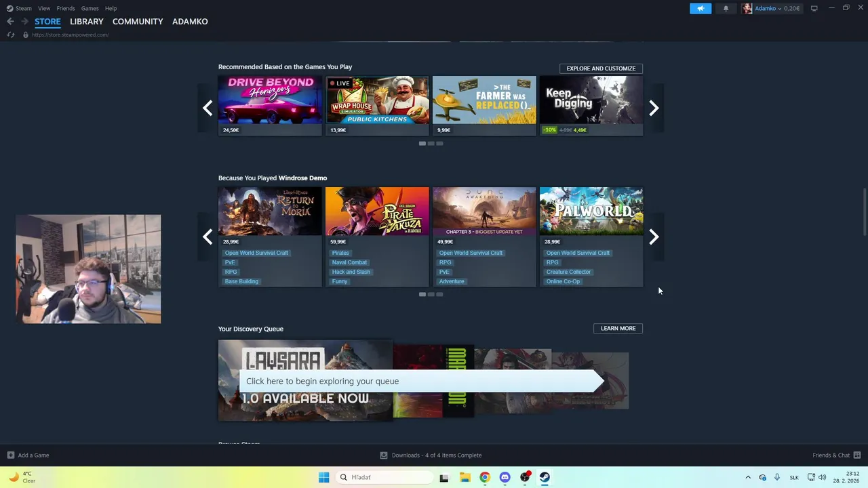Open the microphone icon in system tray
This screenshot has width=868, height=488.
pos(777,477)
